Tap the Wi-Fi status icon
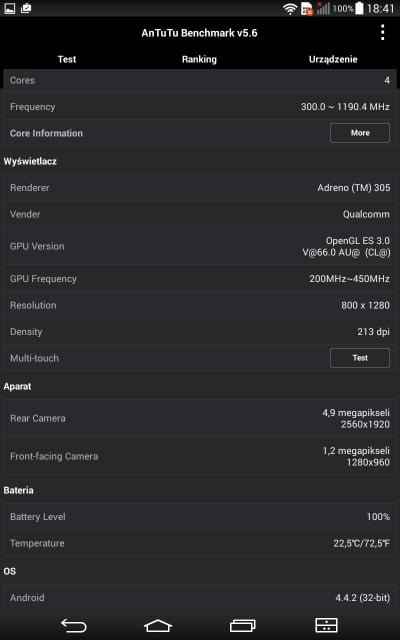 pos(290,9)
